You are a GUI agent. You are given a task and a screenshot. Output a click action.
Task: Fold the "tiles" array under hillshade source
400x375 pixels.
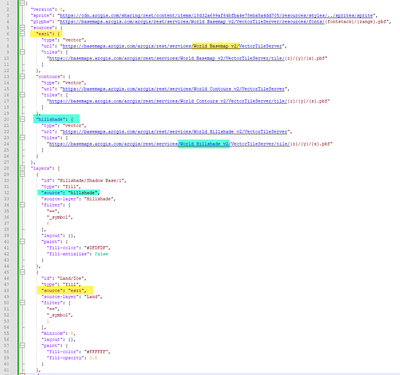coord(22,137)
